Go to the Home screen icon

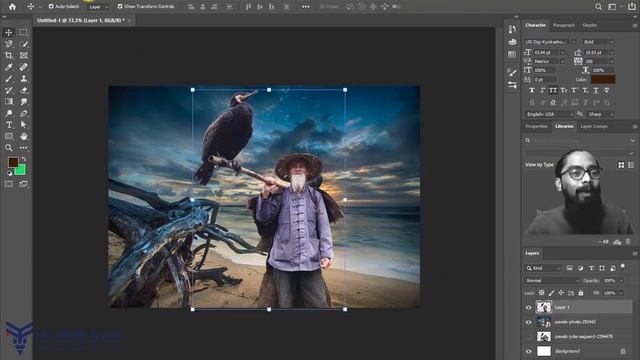12,7
